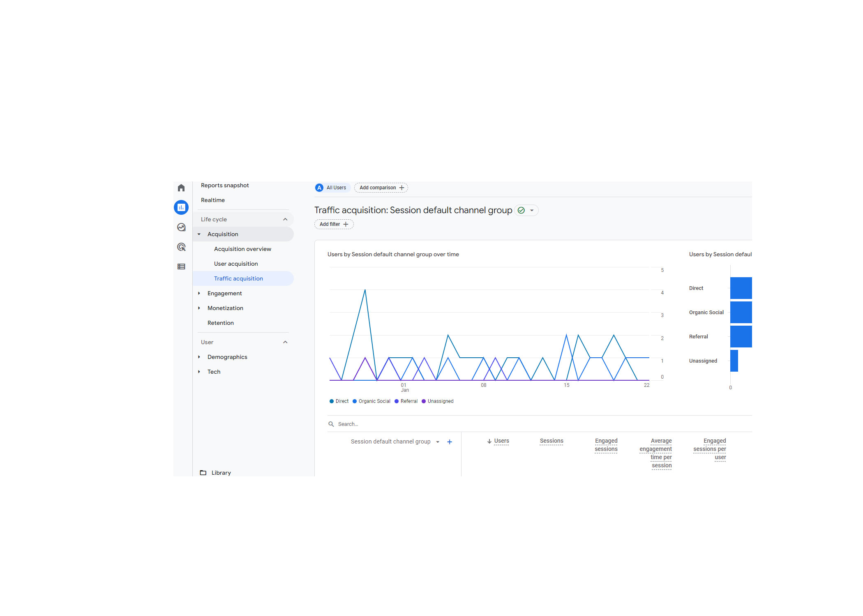Select the Reports bar-chart icon
Screen dimensions: 863x616
coord(181,207)
